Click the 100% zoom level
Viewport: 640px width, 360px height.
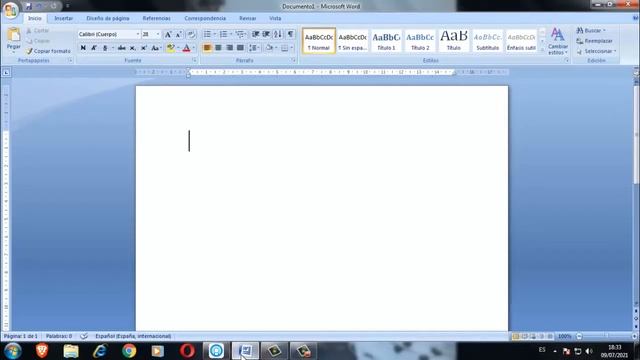[564, 336]
